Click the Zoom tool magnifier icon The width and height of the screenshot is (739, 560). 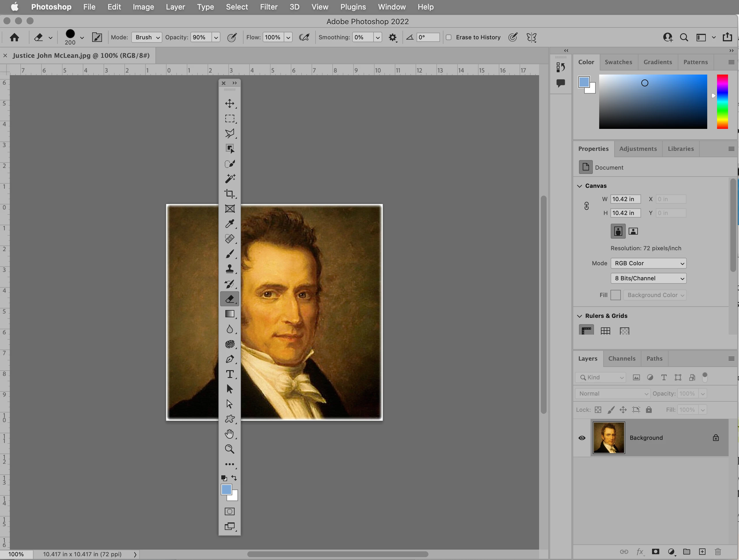[x=229, y=449]
